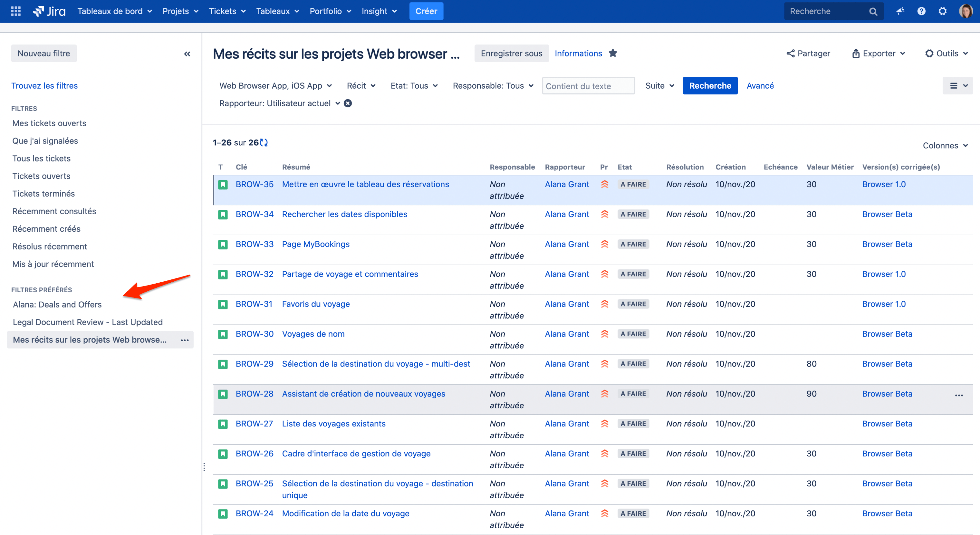
Task: Click the blue Recherche button
Action: pyautogui.click(x=710, y=86)
